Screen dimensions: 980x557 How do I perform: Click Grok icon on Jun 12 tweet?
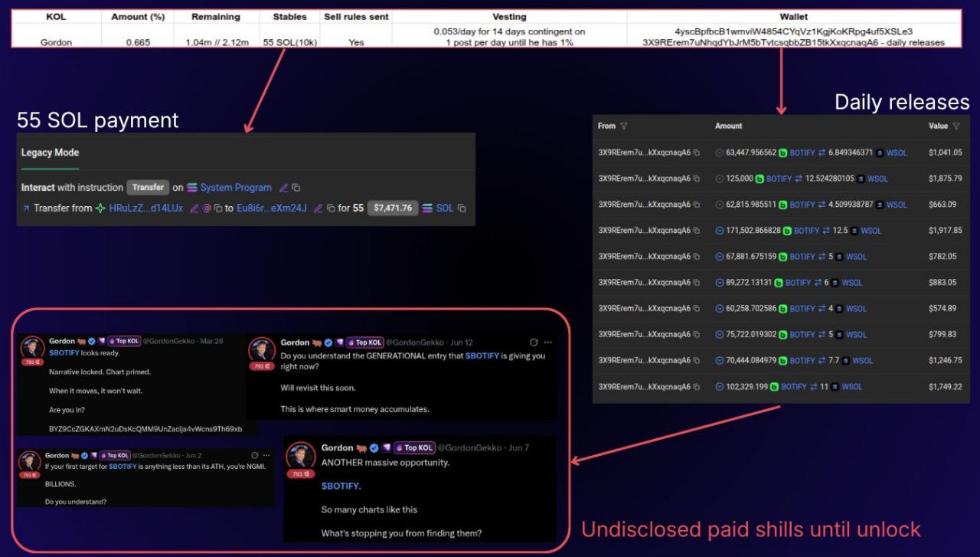[x=533, y=342]
